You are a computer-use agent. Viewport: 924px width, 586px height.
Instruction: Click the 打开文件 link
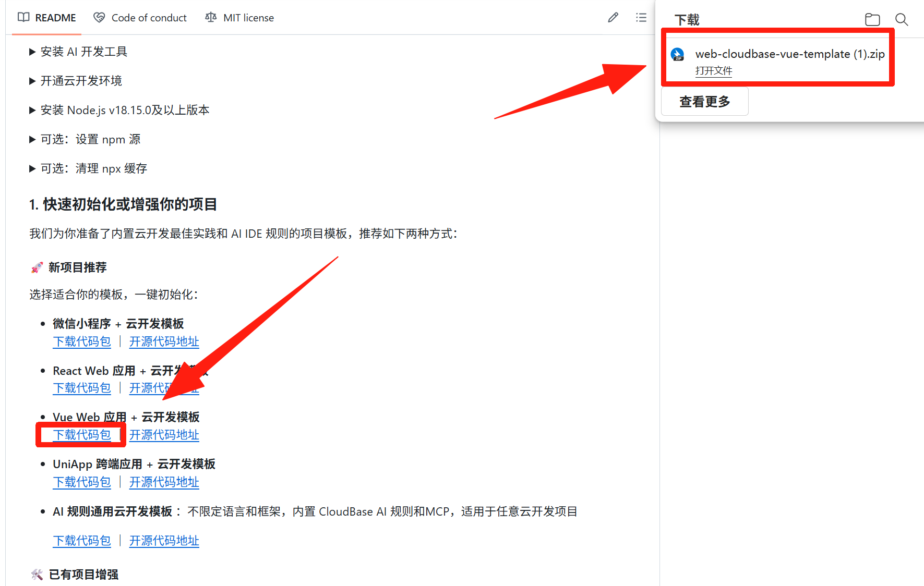coord(714,71)
